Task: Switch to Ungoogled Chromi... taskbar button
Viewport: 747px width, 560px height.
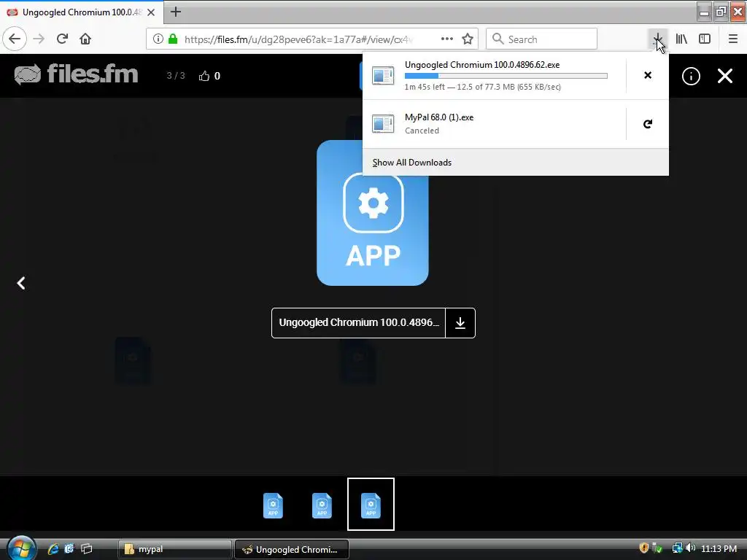Action: coord(292,549)
